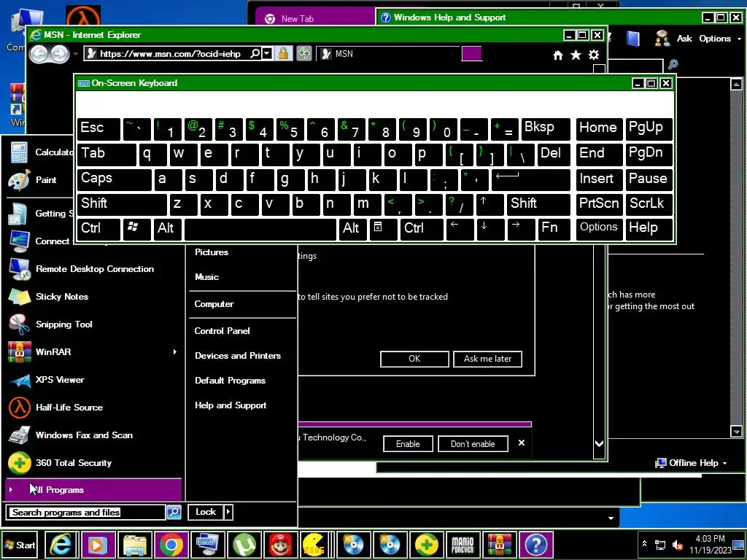Image resolution: width=747 pixels, height=560 pixels.
Task: Toggle the left Shift key on the keyboard
Action: tap(122, 204)
